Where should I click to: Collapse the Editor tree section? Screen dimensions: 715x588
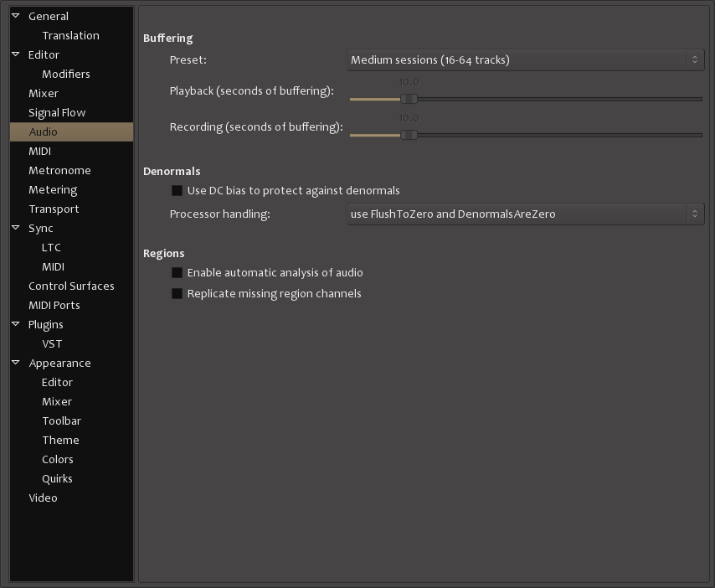coord(16,54)
